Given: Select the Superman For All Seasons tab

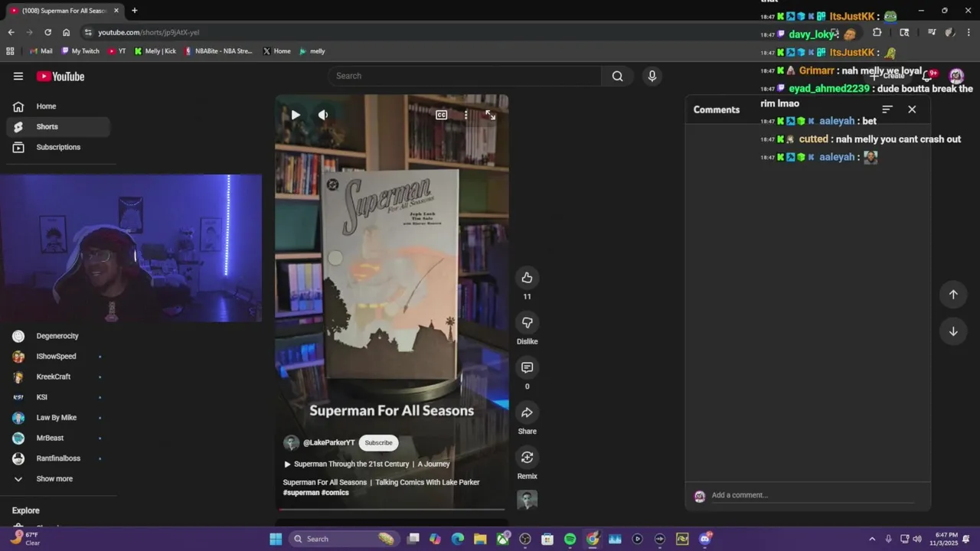Looking at the screenshot, I should click(x=64, y=11).
